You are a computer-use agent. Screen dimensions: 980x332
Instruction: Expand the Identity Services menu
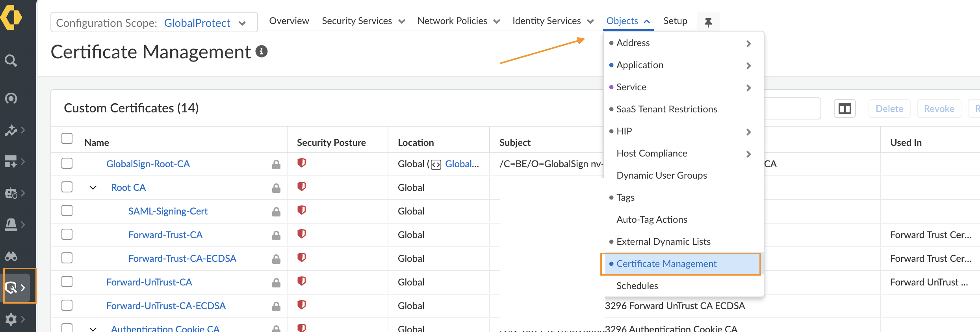click(x=553, y=21)
